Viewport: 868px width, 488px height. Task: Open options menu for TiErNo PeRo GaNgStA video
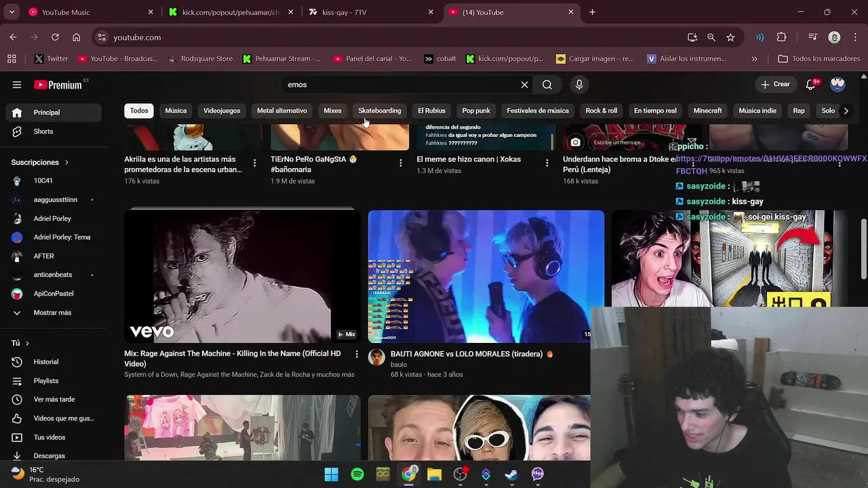pyautogui.click(x=401, y=163)
